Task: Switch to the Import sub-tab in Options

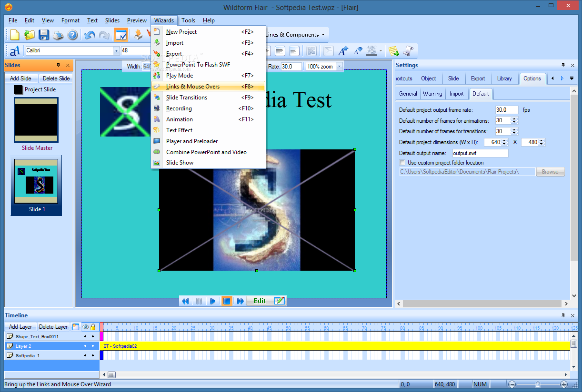Action: tap(456, 94)
